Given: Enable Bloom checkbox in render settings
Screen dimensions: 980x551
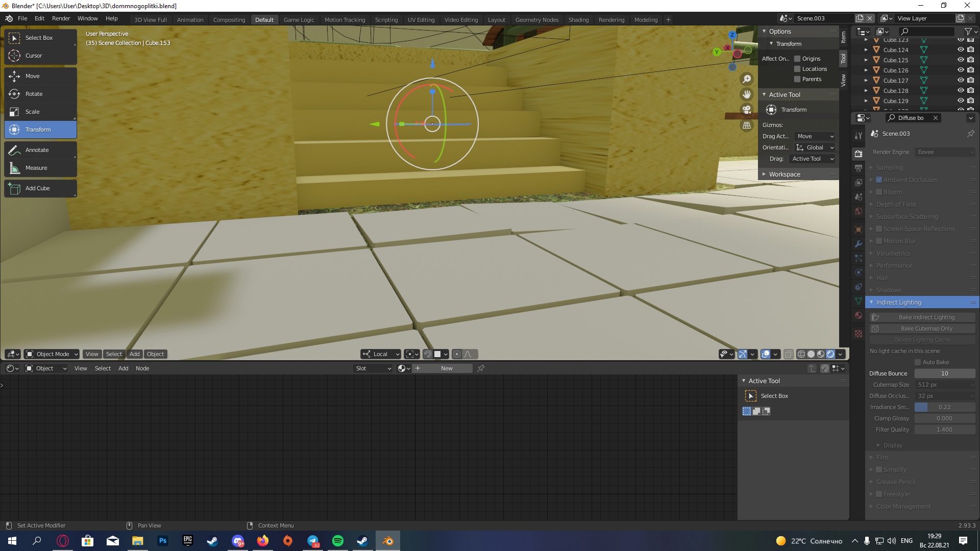Looking at the screenshot, I should 879,192.
